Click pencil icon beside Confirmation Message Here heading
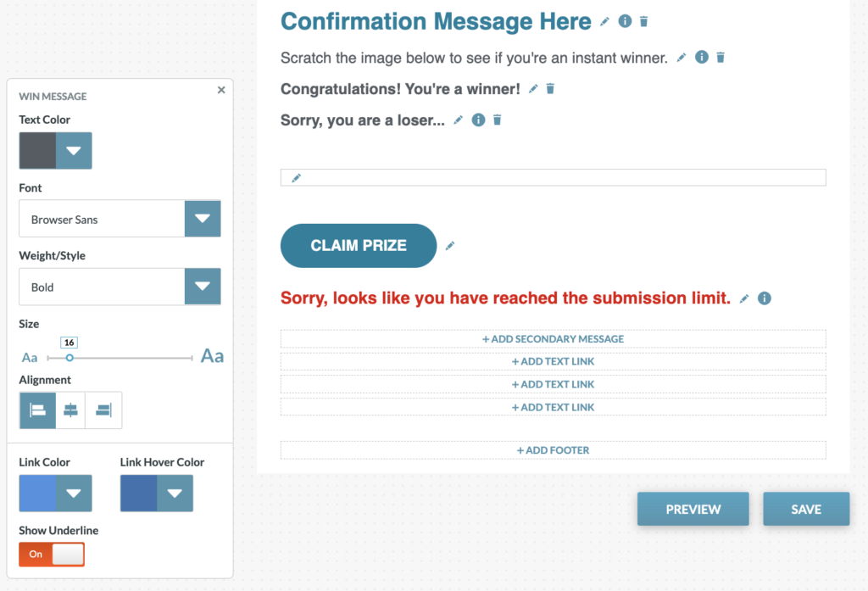The image size is (868, 591). tap(604, 22)
